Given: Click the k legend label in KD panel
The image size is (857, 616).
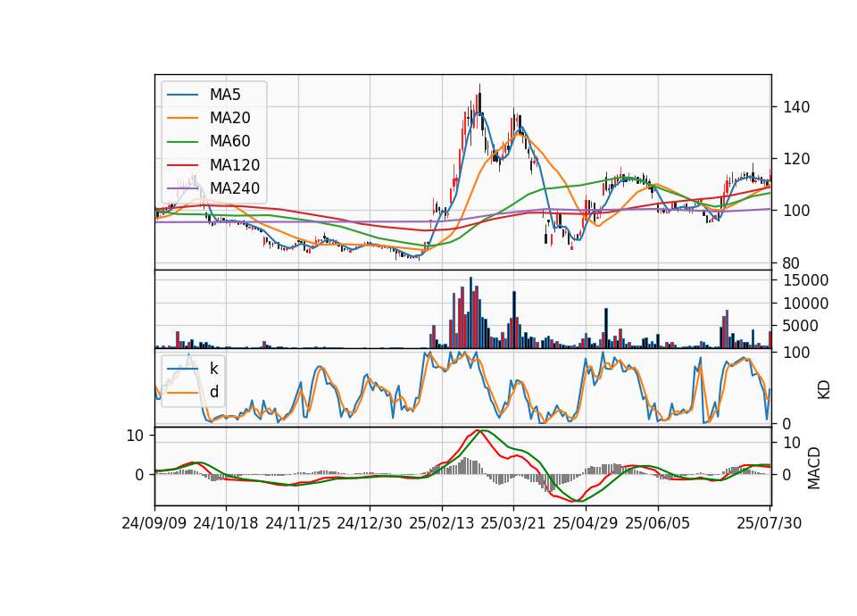Looking at the screenshot, I should [x=213, y=369].
